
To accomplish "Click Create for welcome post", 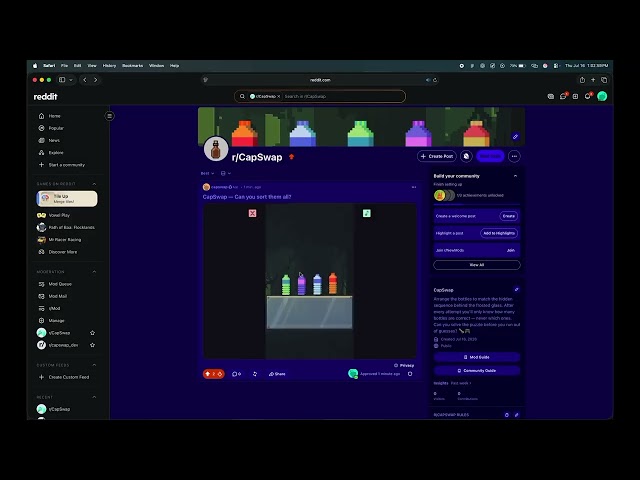I will click(x=509, y=216).
